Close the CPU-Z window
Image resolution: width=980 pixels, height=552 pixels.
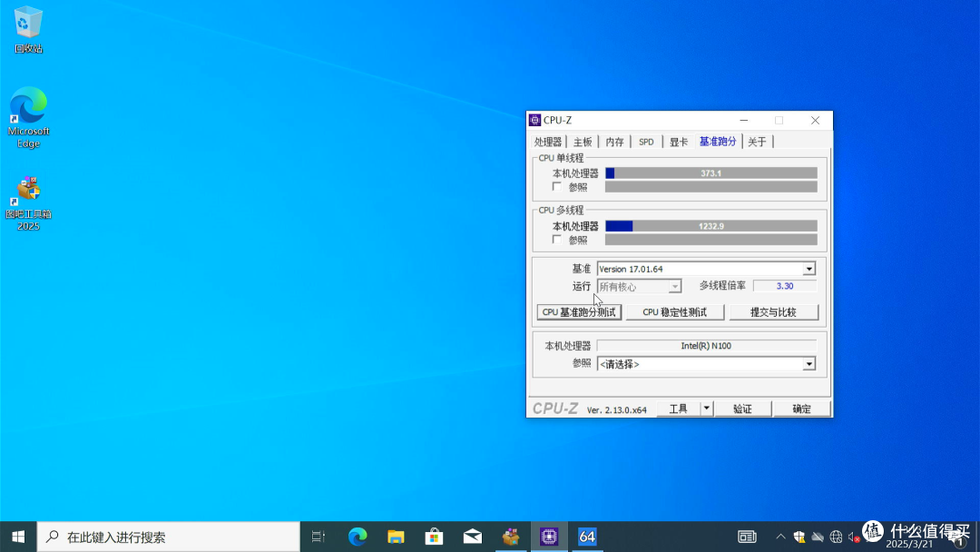click(815, 120)
